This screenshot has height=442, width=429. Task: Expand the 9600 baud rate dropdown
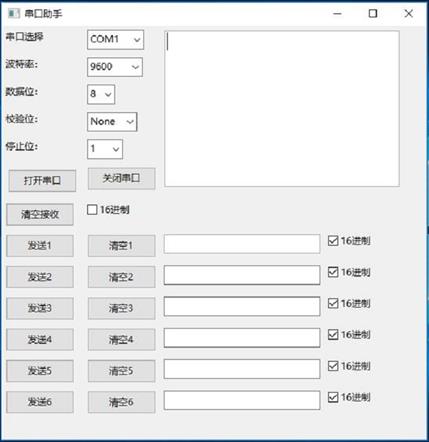click(115, 67)
